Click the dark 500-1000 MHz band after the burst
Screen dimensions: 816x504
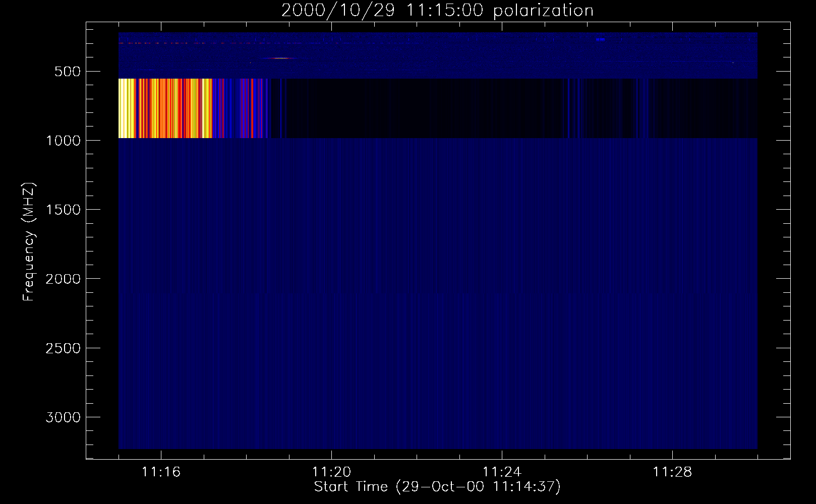[514, 108]
